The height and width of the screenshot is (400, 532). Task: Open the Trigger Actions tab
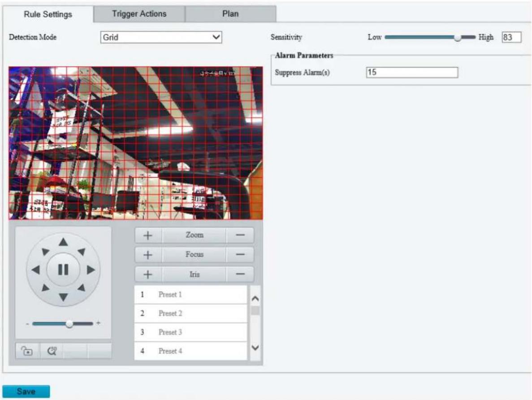(139, 14)
